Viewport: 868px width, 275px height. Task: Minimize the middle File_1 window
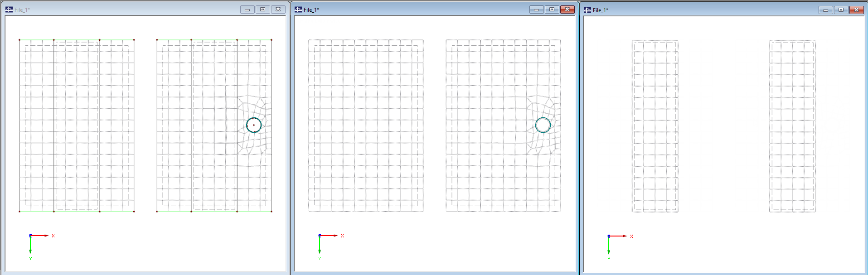[536, 10]
